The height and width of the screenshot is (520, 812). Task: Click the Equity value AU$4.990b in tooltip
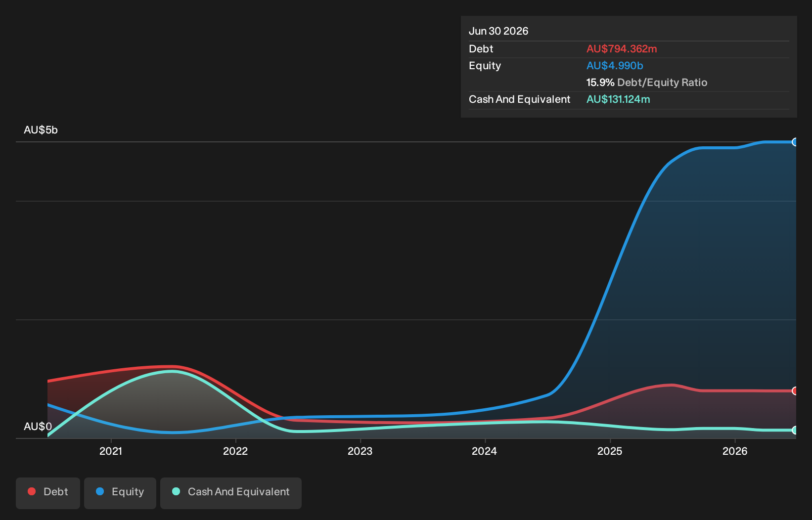[615, 66]
